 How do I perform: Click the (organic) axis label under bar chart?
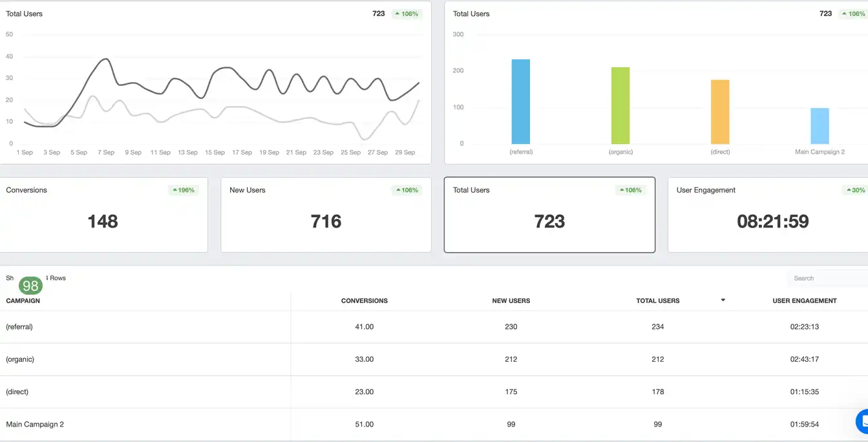620,152
